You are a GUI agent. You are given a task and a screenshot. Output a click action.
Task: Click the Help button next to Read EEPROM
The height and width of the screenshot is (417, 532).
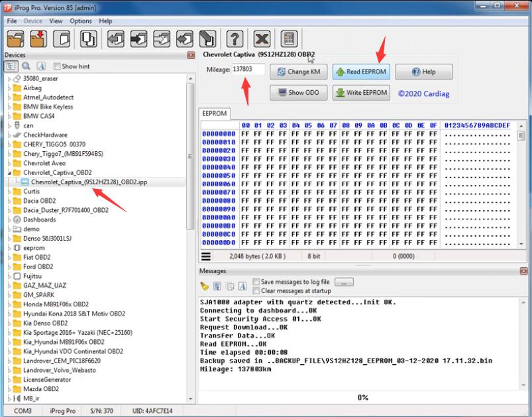coord(424,72)
